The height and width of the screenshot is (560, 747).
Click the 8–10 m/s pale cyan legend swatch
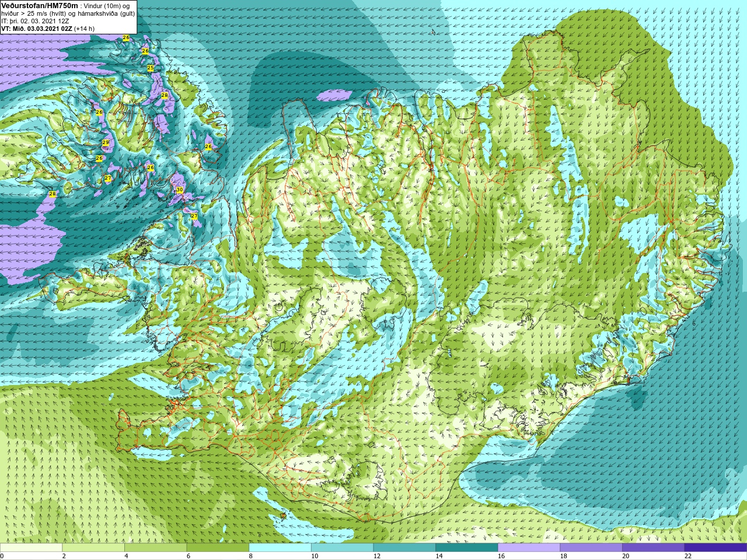point(280,548)
